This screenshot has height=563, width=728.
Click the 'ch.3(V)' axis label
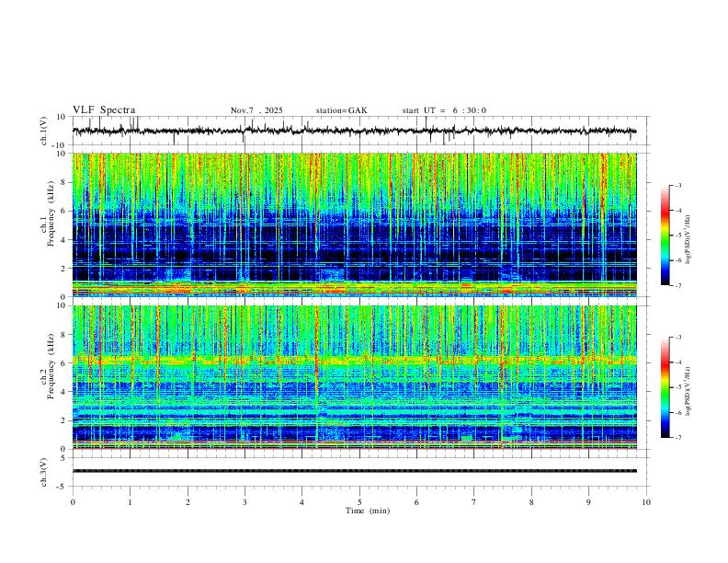pos(44,472)
